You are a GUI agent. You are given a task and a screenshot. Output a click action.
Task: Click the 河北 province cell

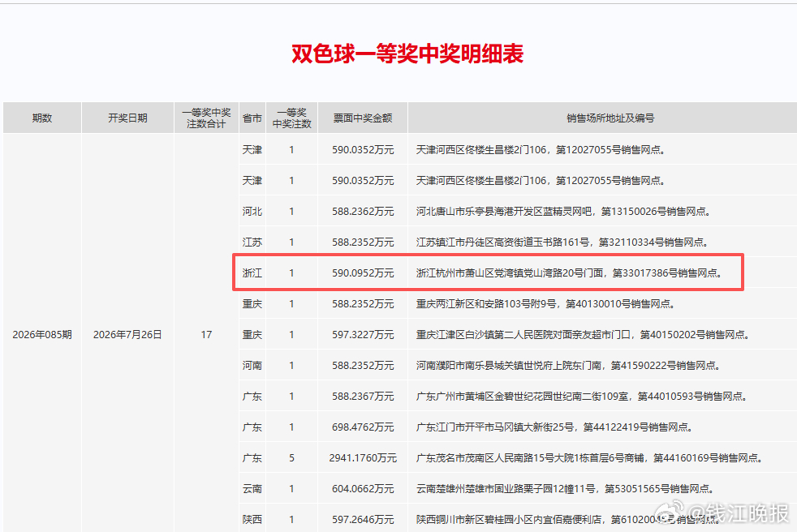click(252, 212)
